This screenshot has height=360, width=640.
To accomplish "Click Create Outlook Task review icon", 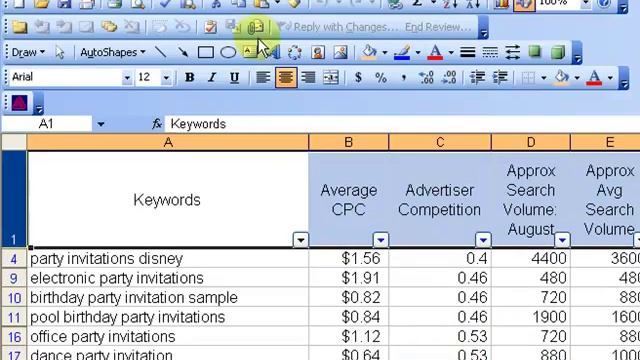I will tap(211, 27).
